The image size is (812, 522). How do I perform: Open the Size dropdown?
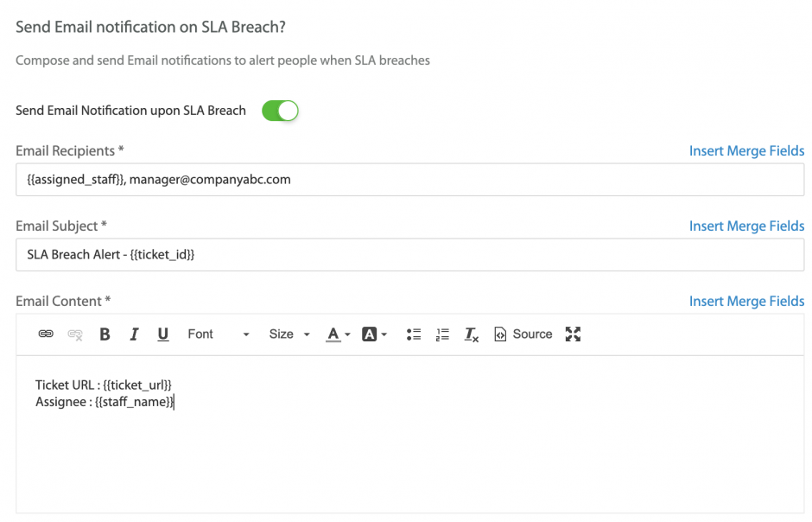(x=289, y=334)
